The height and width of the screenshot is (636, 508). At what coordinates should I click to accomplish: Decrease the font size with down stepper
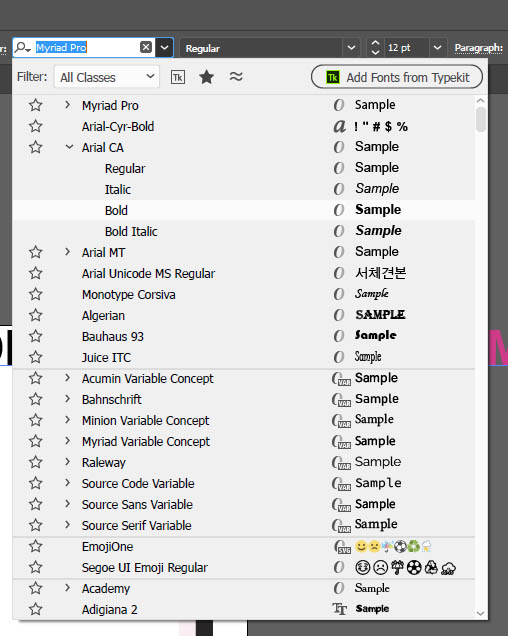point(376,52)
